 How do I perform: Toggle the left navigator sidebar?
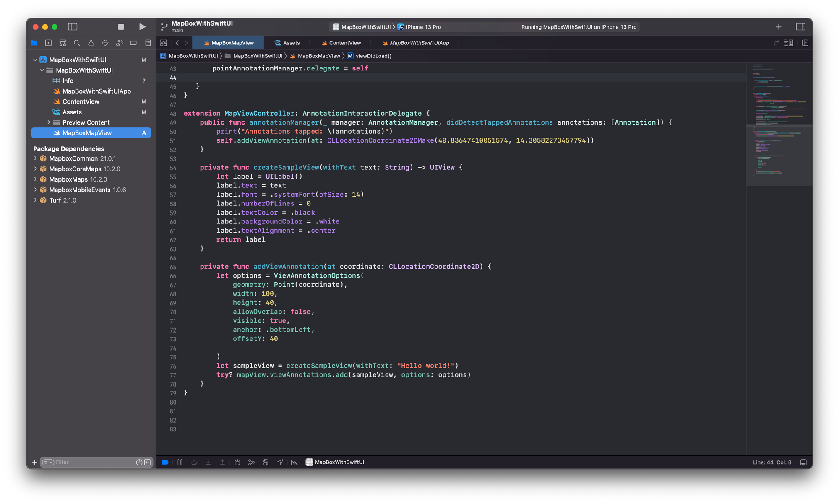click(x=73, y=27)
